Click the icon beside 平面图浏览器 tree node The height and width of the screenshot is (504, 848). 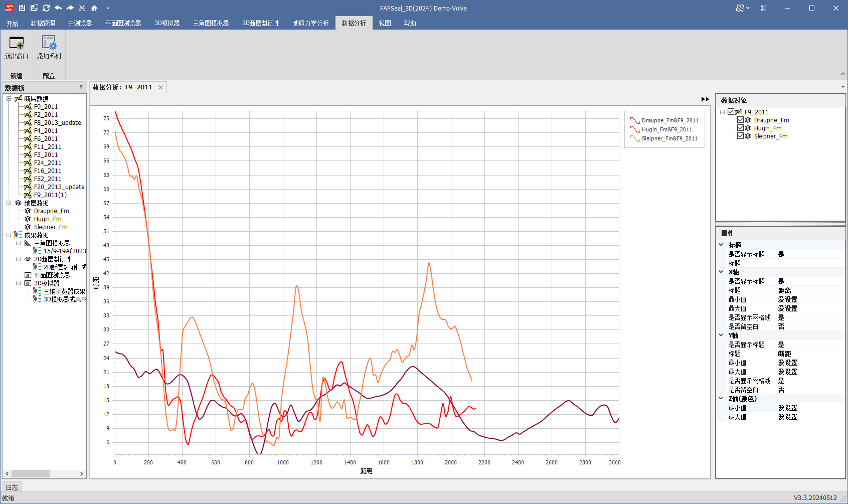[x=28, y=275]
